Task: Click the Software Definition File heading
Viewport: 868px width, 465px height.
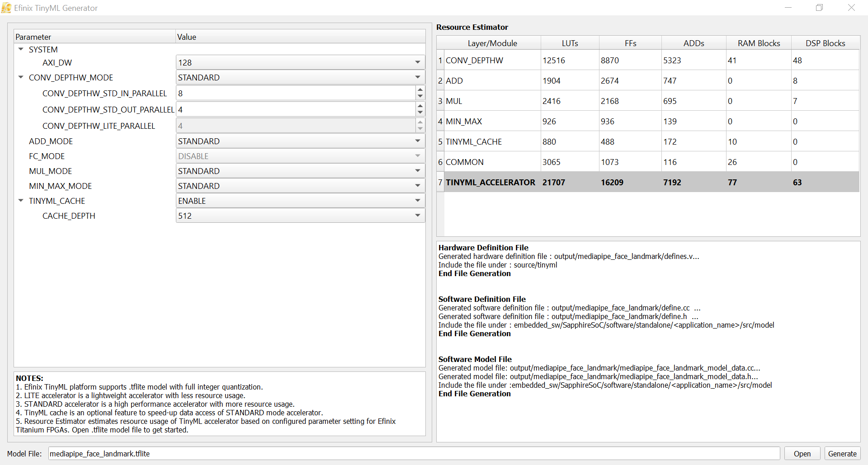Action: pyautogui.click(x=482, y=299)
